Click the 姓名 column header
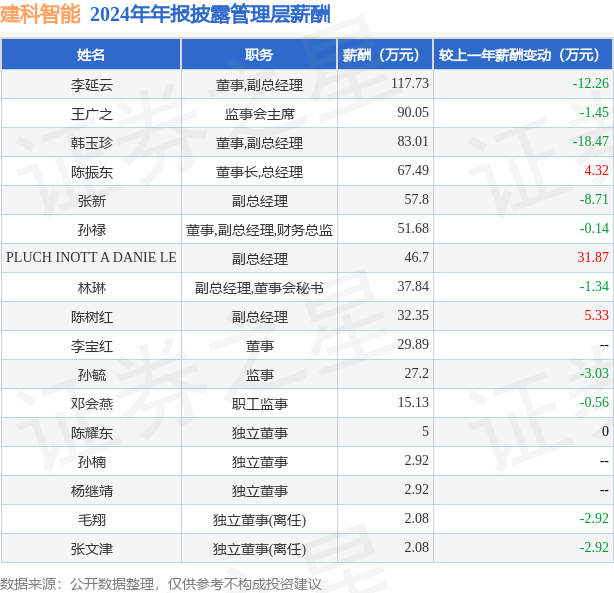Image resolution: width=614 pixels, height=593 pixels. [91, 54]
